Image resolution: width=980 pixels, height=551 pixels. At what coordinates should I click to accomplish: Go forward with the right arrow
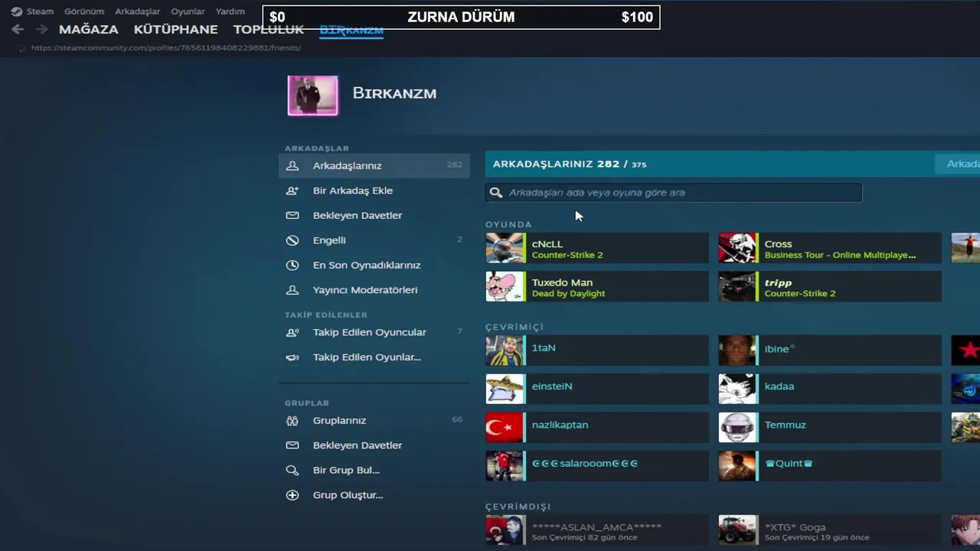tap(42, 29)
